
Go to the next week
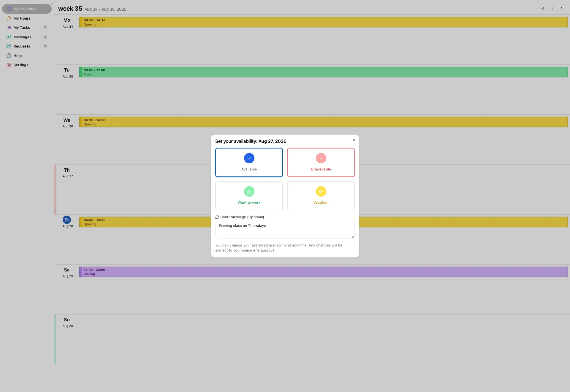561,8
